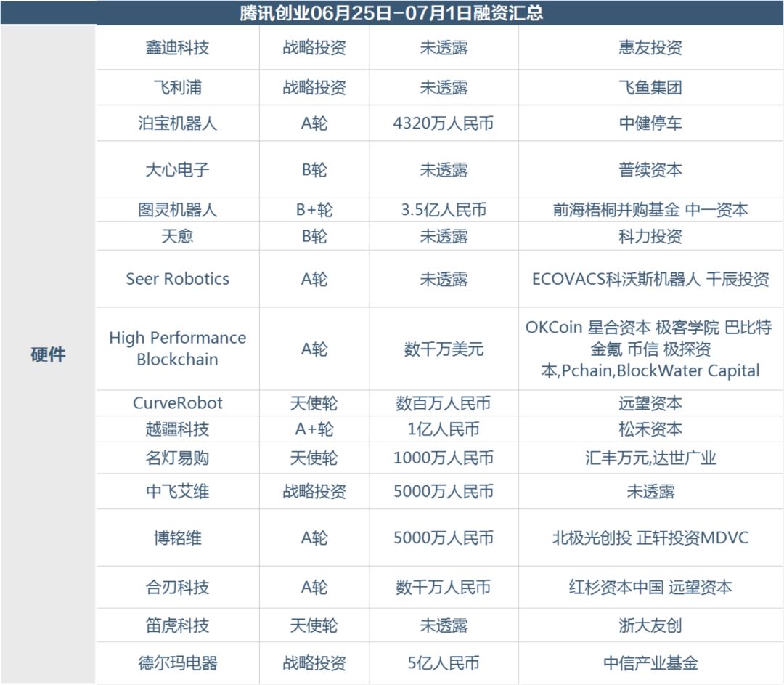Click the amount 5亿人民币
Image resolution: width=784 pixels, height=685 pixels.
(444, 663)
